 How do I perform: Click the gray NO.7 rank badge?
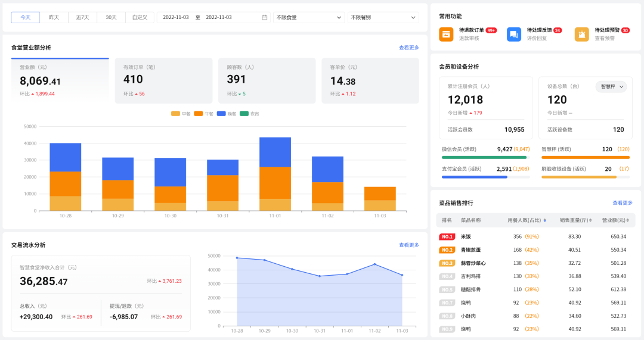(x=447, y=302)
